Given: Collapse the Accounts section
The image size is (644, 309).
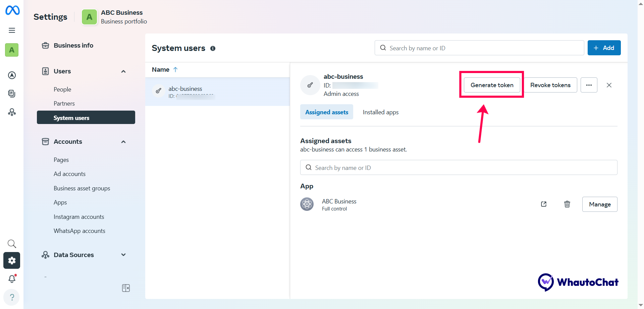Looking at the screenshot, I should click(x=123, y=142).
